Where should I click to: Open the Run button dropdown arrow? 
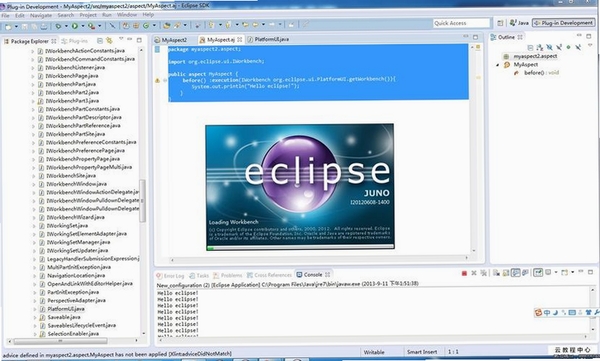pos(82,26)
